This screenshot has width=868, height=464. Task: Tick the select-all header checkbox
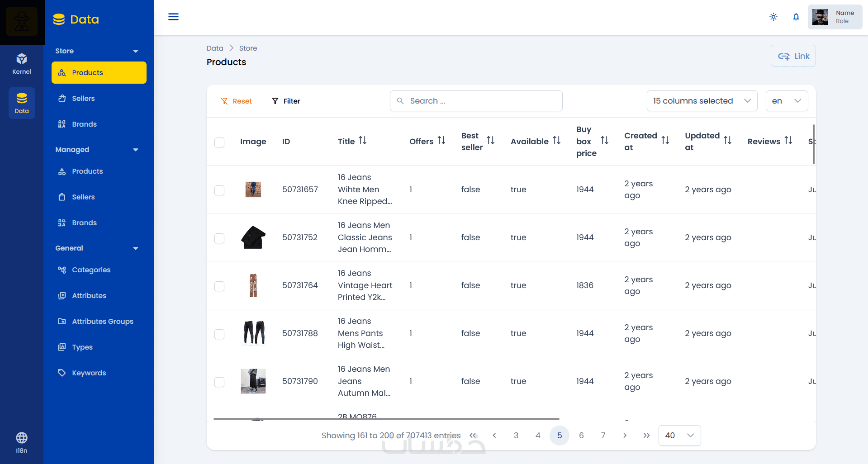(x=219, y=142)
